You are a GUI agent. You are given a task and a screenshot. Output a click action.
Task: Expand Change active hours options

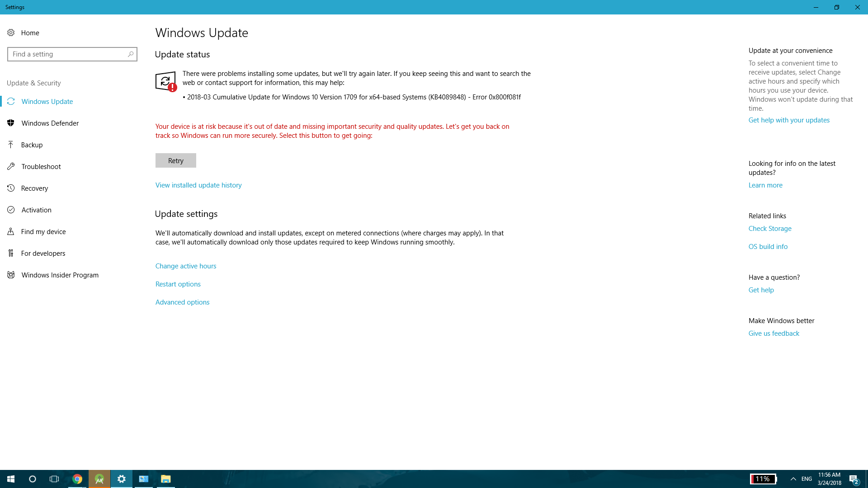pyautogui.click(x=185, y=266)
